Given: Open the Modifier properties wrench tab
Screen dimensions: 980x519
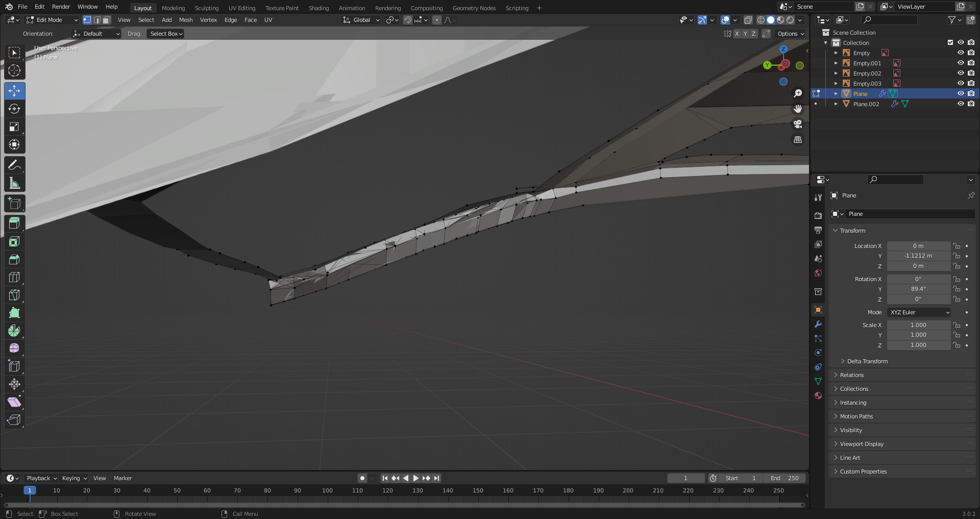Looking at the screenshot, I should point(818,324).
